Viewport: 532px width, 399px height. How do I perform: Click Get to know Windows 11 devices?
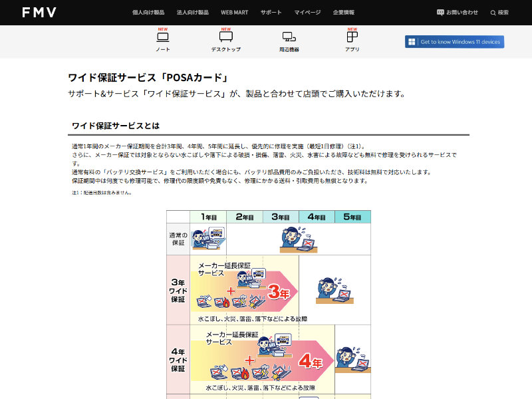pyautogui.click(x=460, y=42)
